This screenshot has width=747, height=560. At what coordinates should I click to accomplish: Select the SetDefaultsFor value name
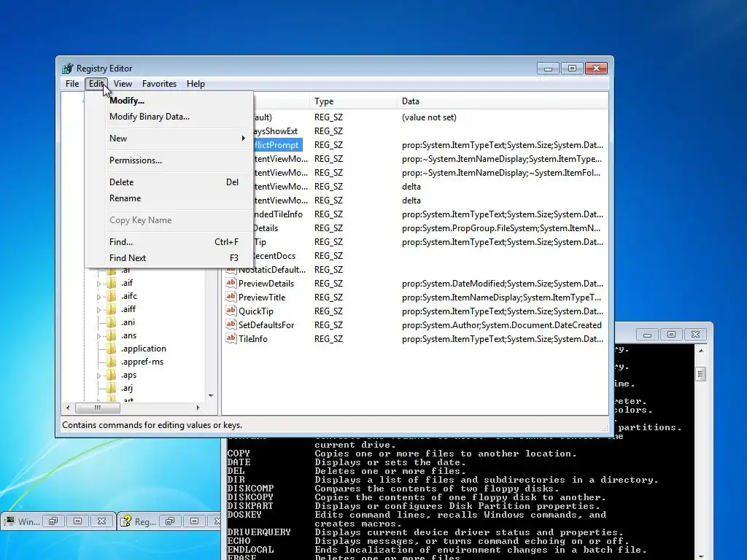point(266,324)
